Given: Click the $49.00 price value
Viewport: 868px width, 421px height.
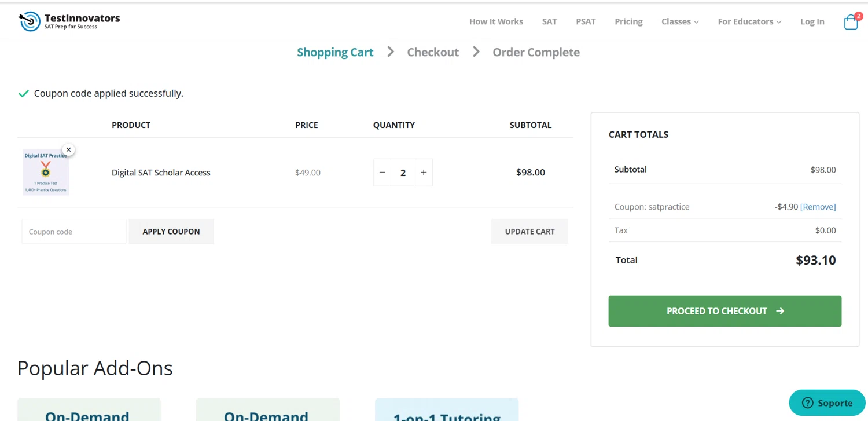Looking at the screenshot, I should (x=308, y=173).
